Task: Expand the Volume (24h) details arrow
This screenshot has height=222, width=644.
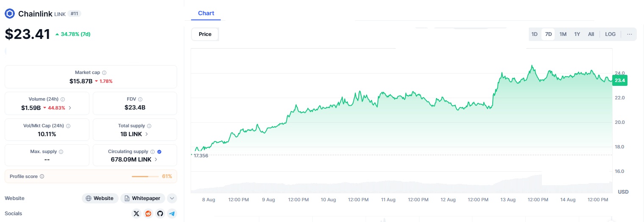Action: (x=70, y=108)
